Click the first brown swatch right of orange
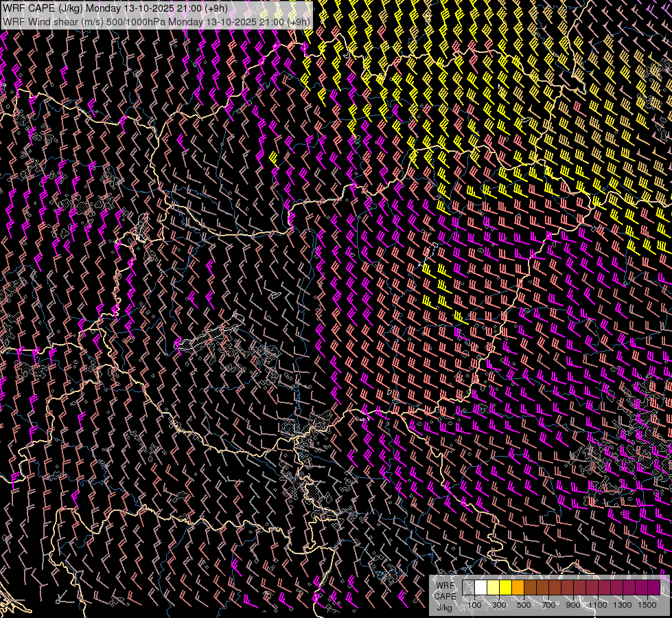The width and height of the screenshot is (672, 618). pyautogui.click(x=530, y=588)
